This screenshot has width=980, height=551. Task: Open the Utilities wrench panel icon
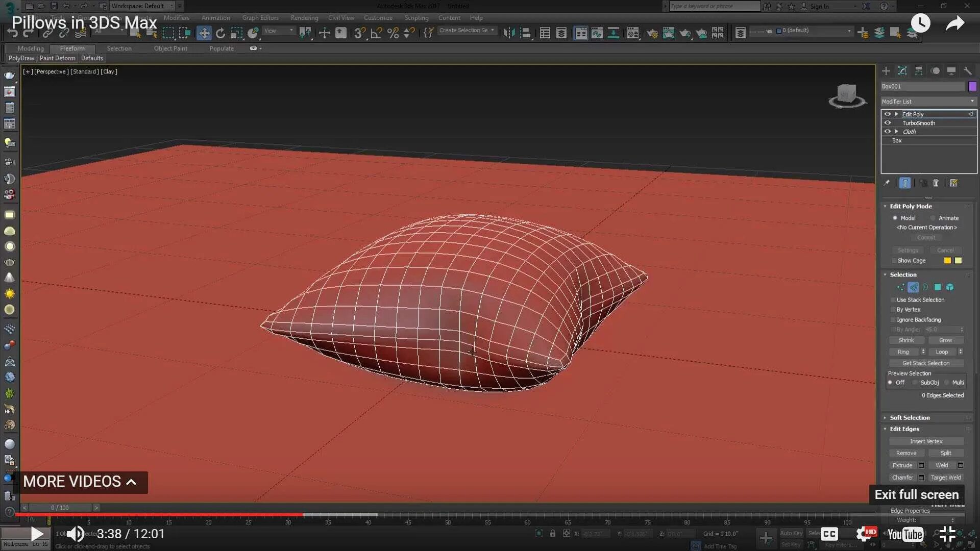coord(968,71)
